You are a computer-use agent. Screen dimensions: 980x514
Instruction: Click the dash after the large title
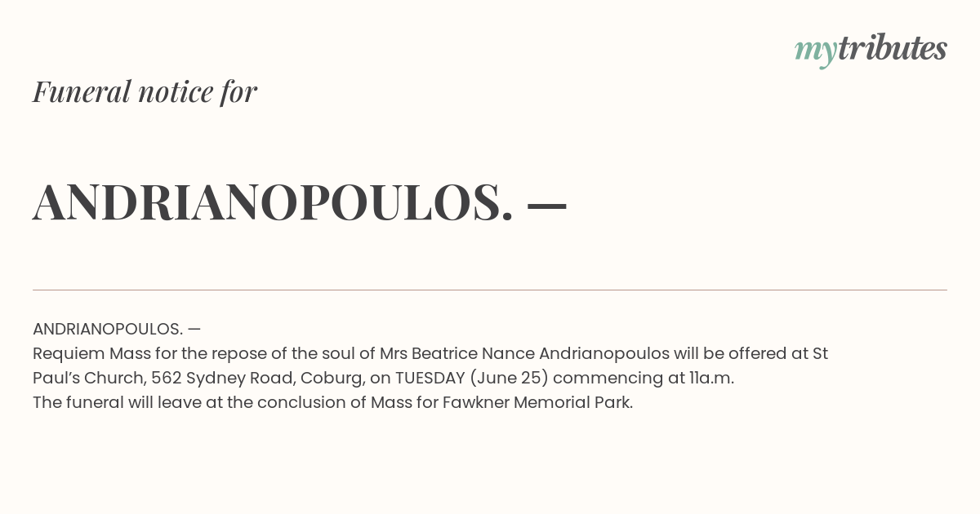tap(547, 205)
